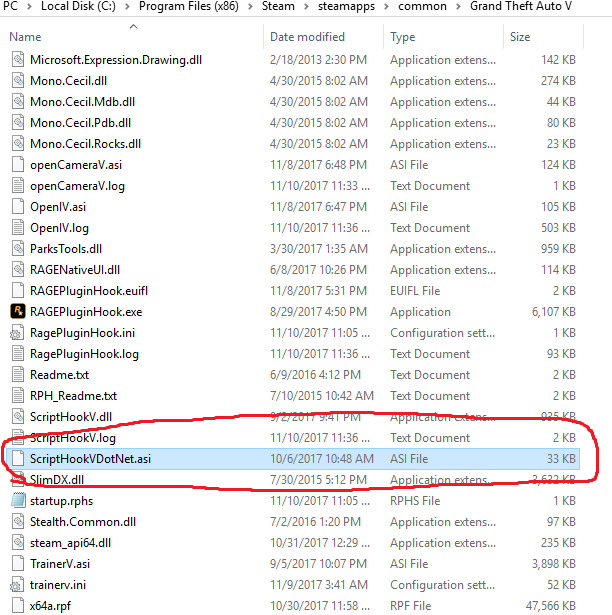Screen dimensions: 612x615
Task: Click the OpenIV.log document icon
Action: pos(18,228)
